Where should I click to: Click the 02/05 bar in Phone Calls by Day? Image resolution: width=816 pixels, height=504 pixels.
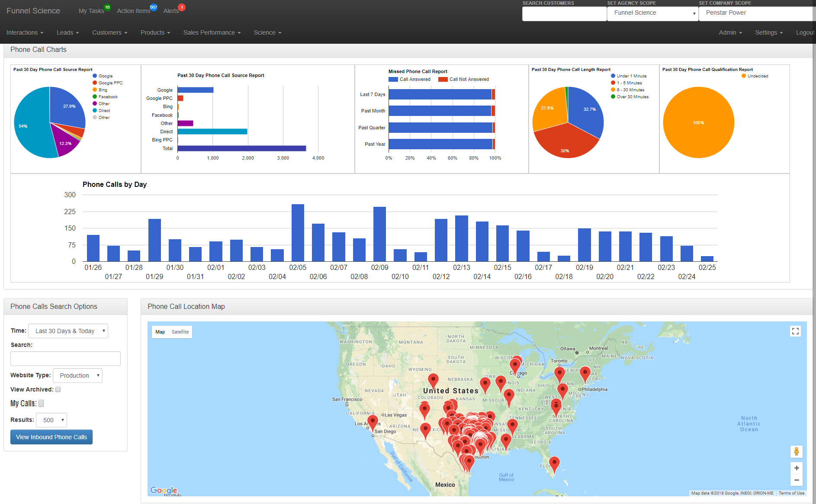point(298,233)
